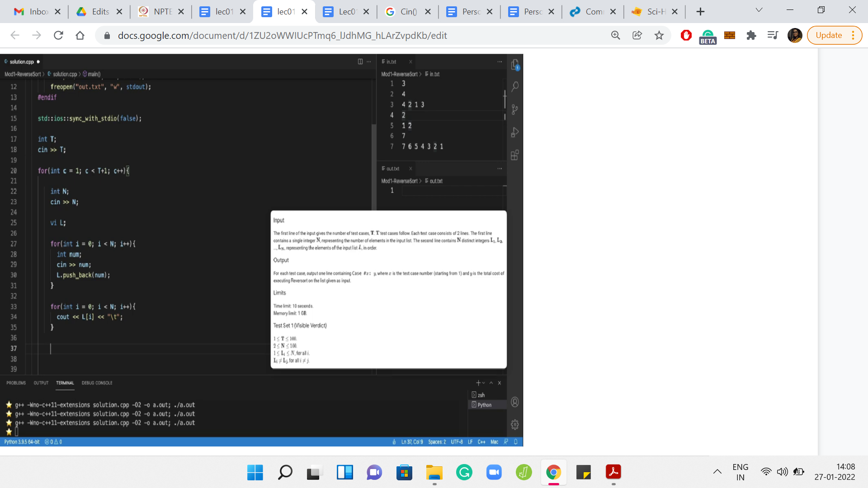Click VS Code Explorer icon in activity bar
868x488 pixels.
(515, 65)
